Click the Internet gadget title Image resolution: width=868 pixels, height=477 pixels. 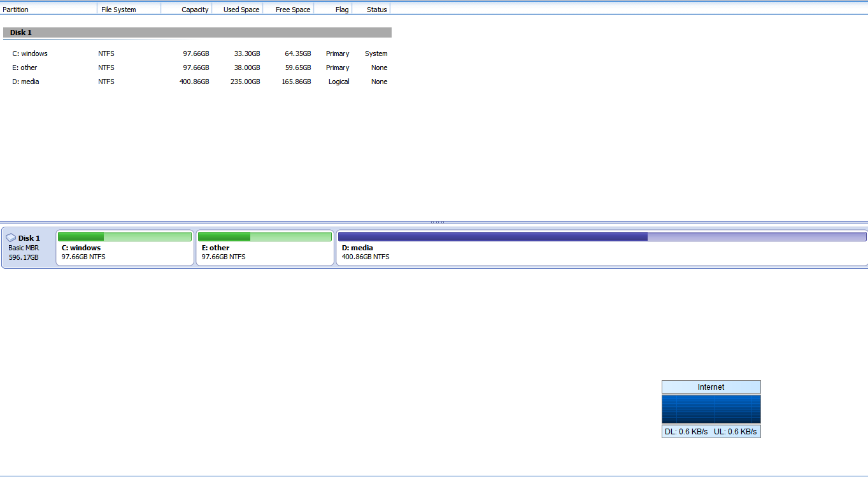point(711,387)
